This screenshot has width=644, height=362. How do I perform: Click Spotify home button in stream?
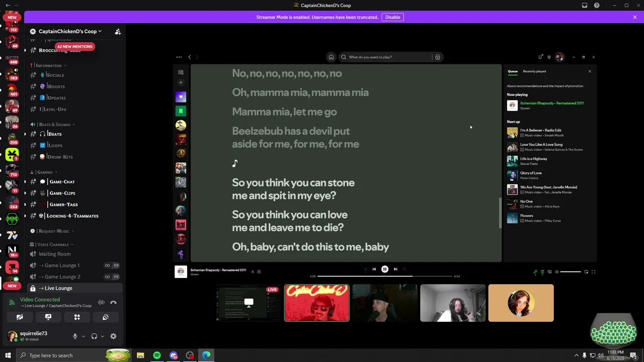331,57
